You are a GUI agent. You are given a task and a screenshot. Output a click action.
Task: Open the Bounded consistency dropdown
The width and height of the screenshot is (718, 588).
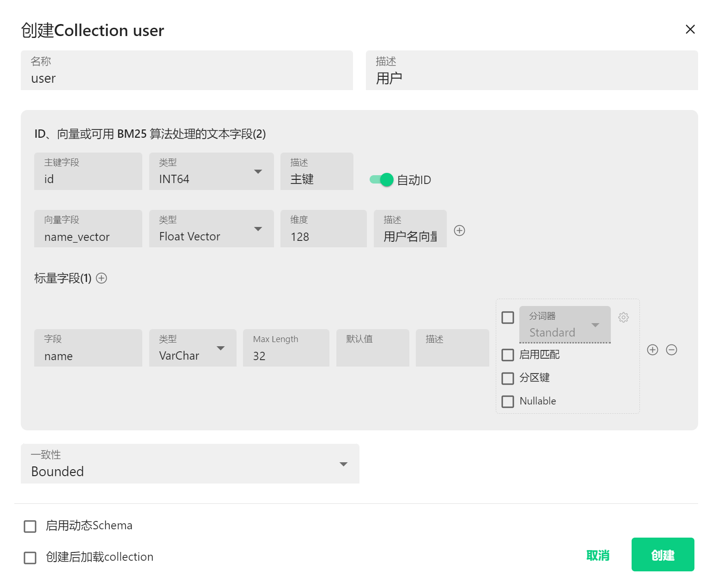pos(189,464)
